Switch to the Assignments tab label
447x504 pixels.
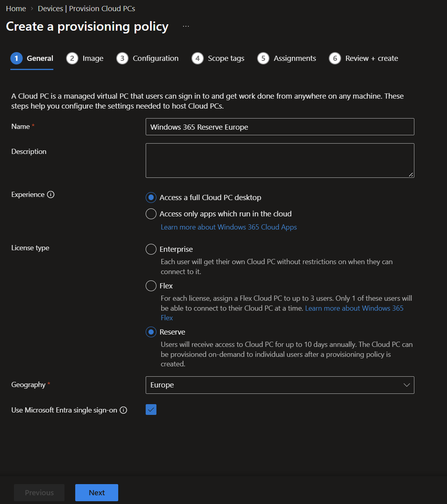(x=295, y=58)
